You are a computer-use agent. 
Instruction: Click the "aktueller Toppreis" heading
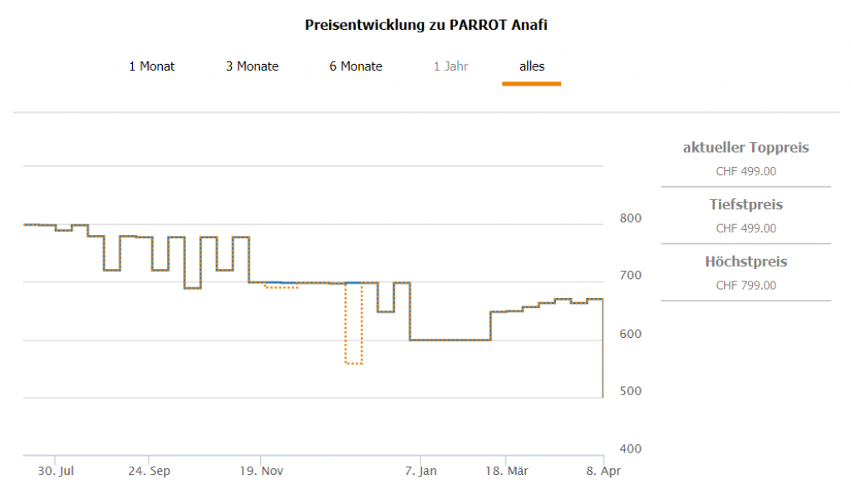point(745,148)
